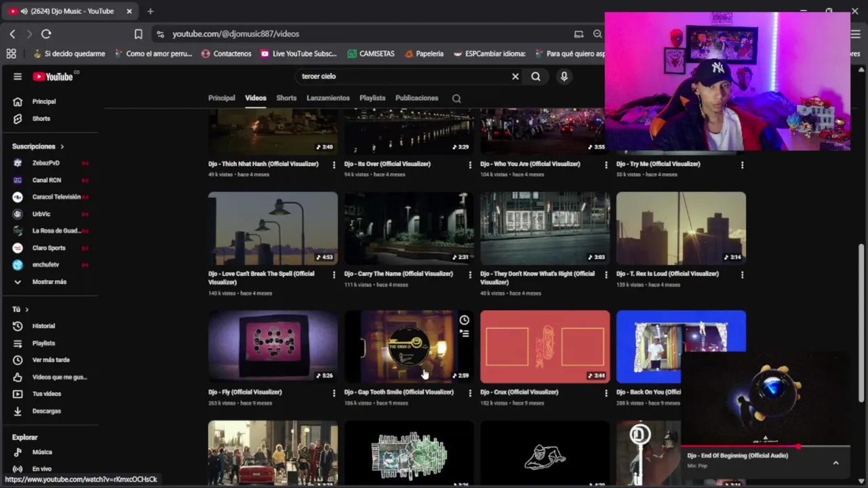Open the sidebar Playlists icon
The width and height of the screenshot is (868, 488).
[18, 343]
